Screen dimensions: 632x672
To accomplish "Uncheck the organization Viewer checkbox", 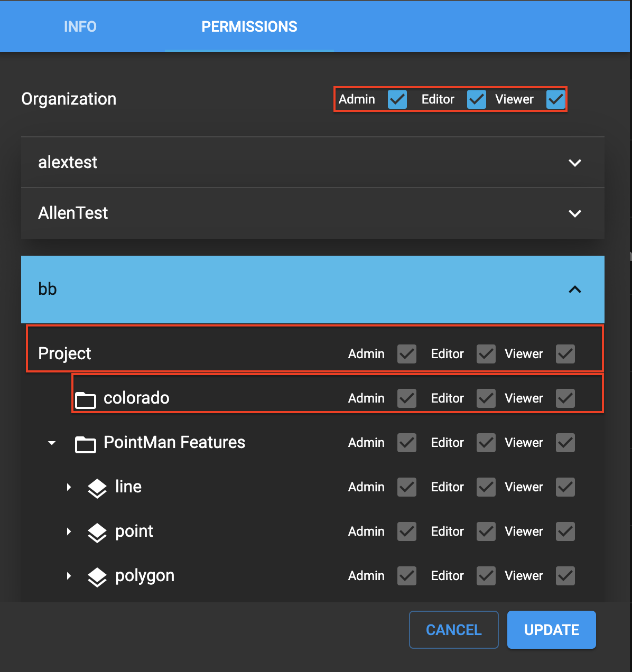I will (x=555, y=99).
